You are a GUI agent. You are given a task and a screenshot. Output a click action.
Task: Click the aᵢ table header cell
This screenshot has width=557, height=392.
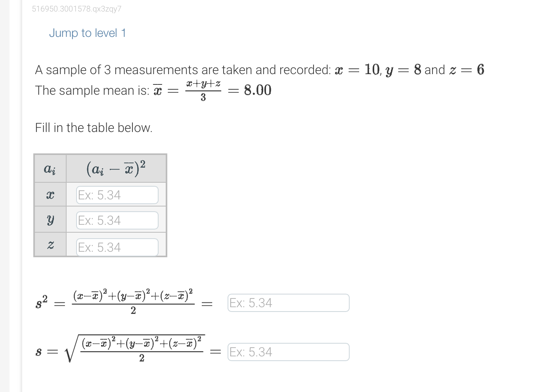[50, 168]
